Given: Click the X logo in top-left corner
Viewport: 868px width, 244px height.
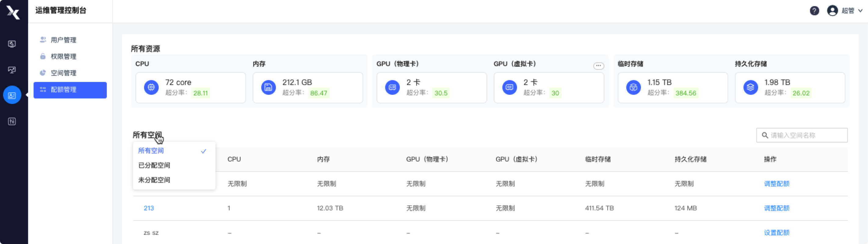Looking at the screenshot, I should pos(13,12).
